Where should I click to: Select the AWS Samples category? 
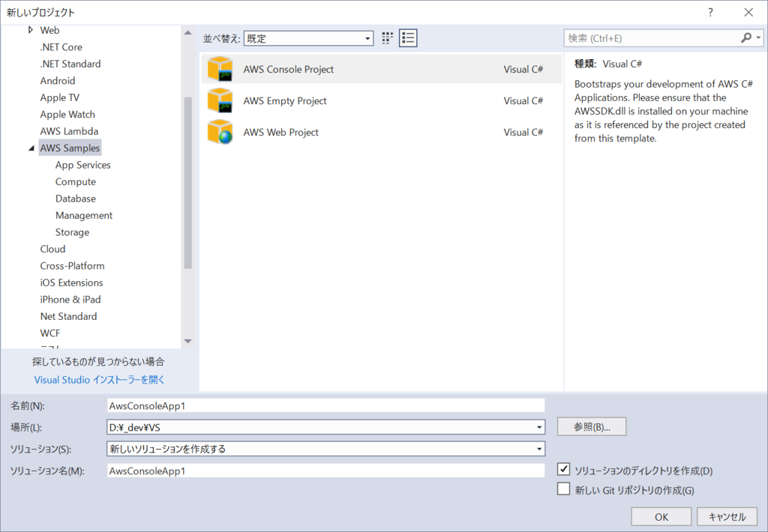tap(70, 148)
